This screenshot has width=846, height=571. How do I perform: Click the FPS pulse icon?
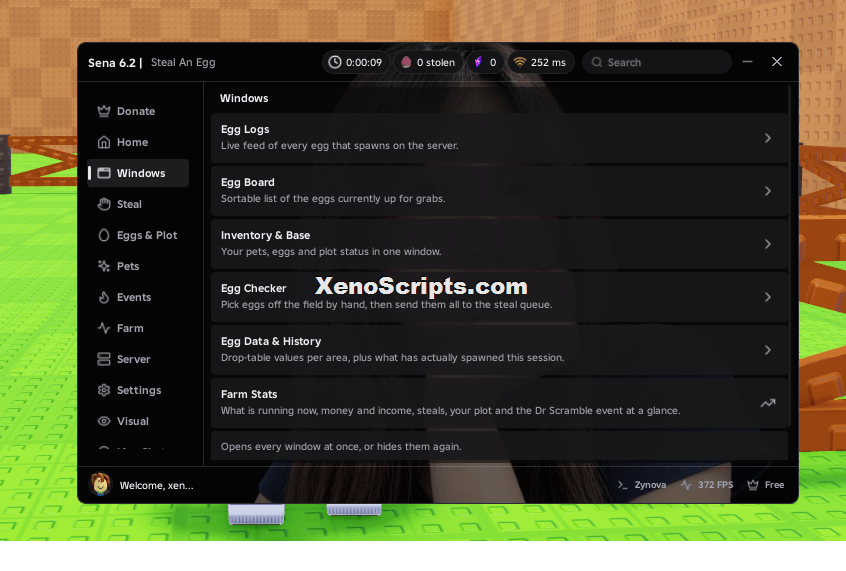(686, 485)
